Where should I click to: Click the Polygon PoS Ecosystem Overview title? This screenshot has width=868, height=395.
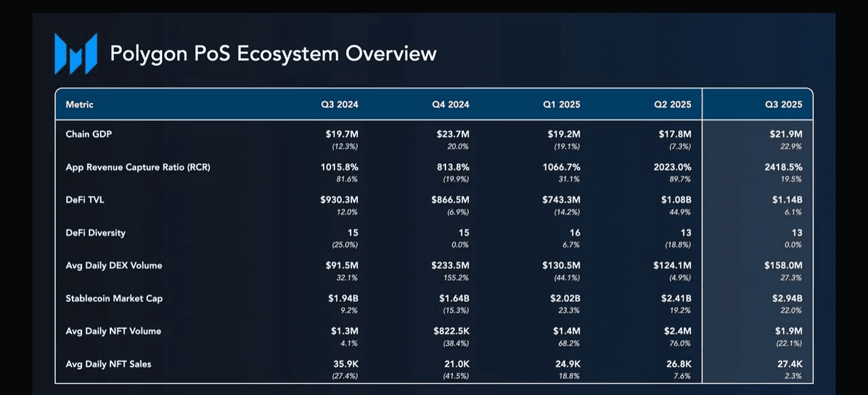(x=273, y=53)
